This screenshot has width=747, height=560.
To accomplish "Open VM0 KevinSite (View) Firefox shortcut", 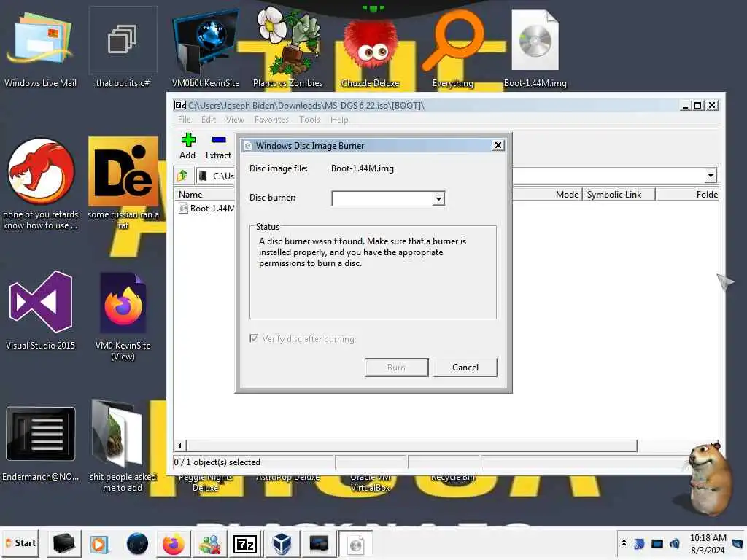I will coord(123,315).
